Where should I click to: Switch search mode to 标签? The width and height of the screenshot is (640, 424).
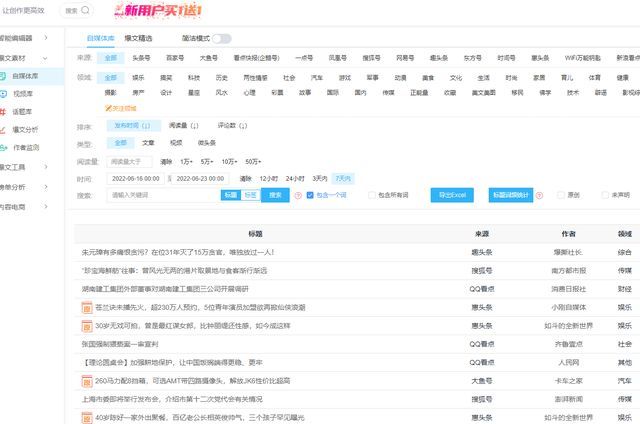pos(250,195)
